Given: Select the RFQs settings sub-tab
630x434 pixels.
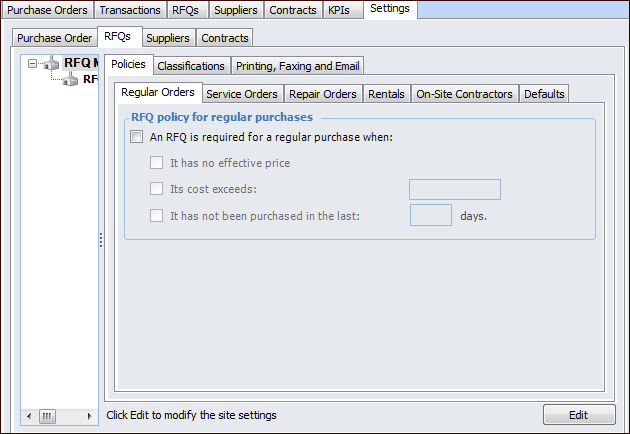Looking at the screenshot, I should pyautogui.click(x=118, y=37).
